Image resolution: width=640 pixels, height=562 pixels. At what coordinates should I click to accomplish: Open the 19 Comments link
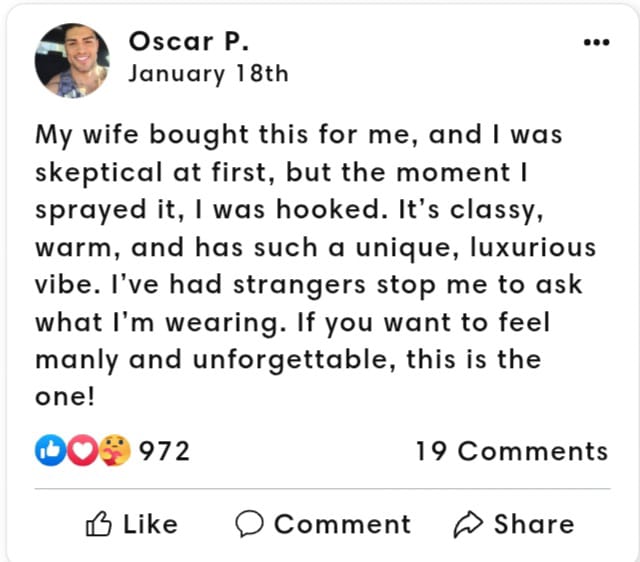[x=511, y=451]
